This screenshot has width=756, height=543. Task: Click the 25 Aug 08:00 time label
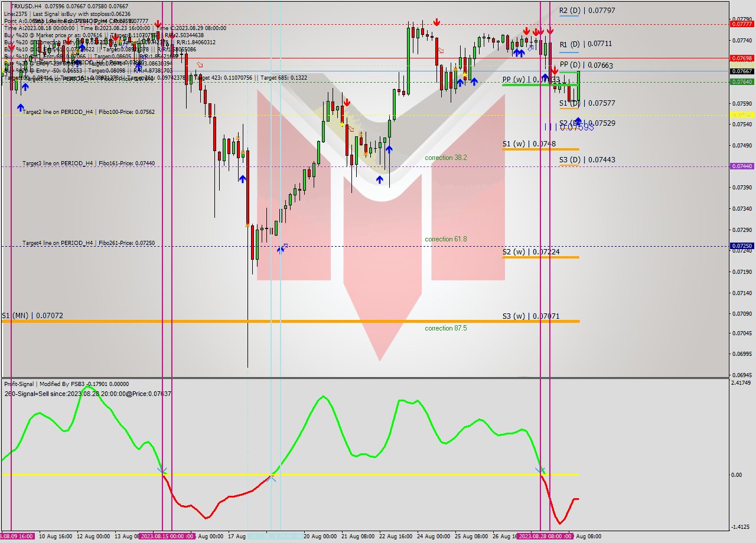(471, 537)
